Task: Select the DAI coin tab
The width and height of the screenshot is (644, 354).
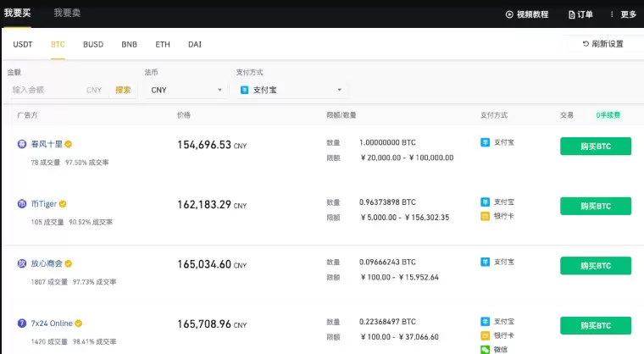Action: click(195, 44)
